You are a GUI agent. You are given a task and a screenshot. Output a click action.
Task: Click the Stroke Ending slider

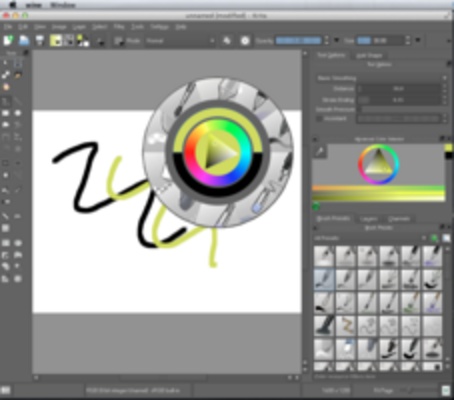pos(399,99)
